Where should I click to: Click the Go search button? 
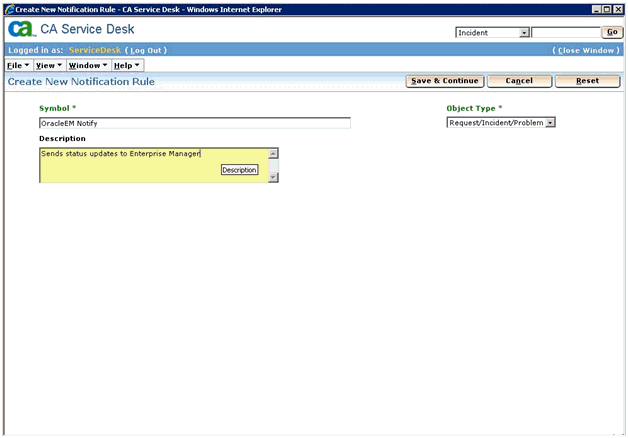click(612, 32)
